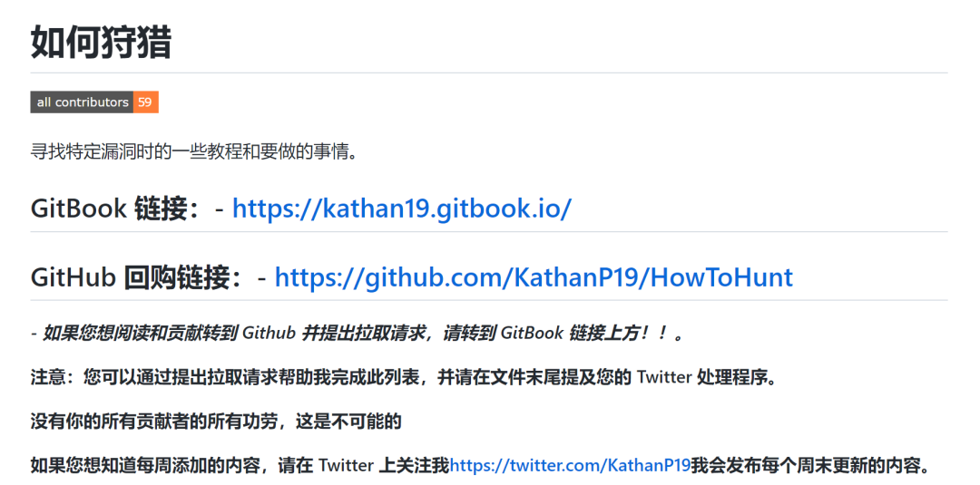This screenshot has height=485, width=980.
Task: Click the GitHub 回购链接 heading text
Action: coord(131,277)
